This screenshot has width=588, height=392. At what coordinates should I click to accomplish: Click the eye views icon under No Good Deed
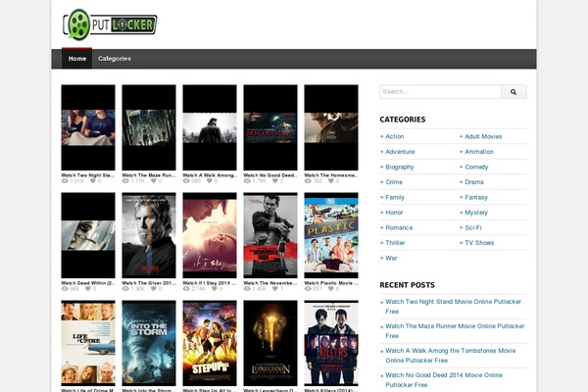(x=247, y=180)
